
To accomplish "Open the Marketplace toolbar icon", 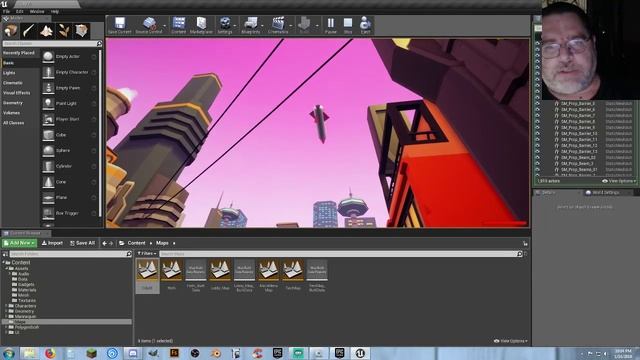I will 201,25.
